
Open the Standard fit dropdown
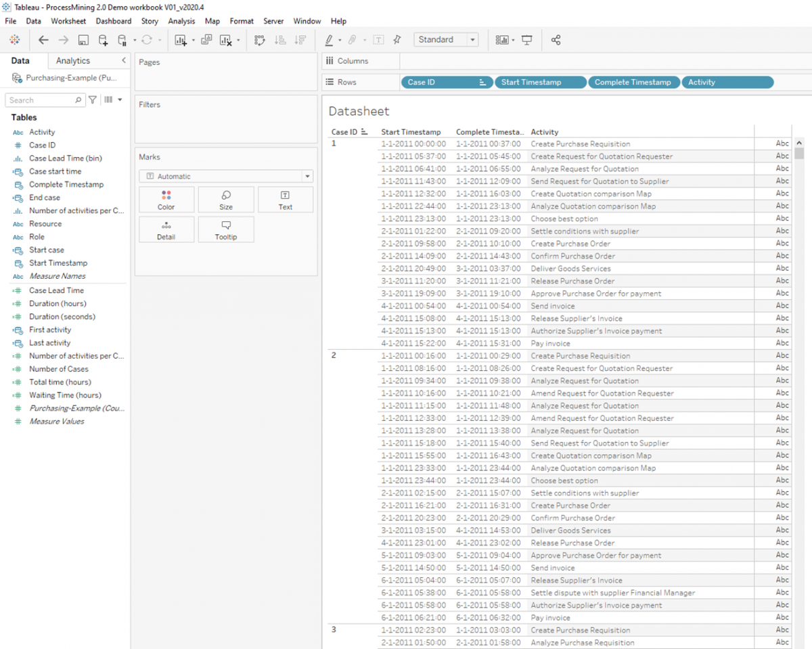(472, 39)
